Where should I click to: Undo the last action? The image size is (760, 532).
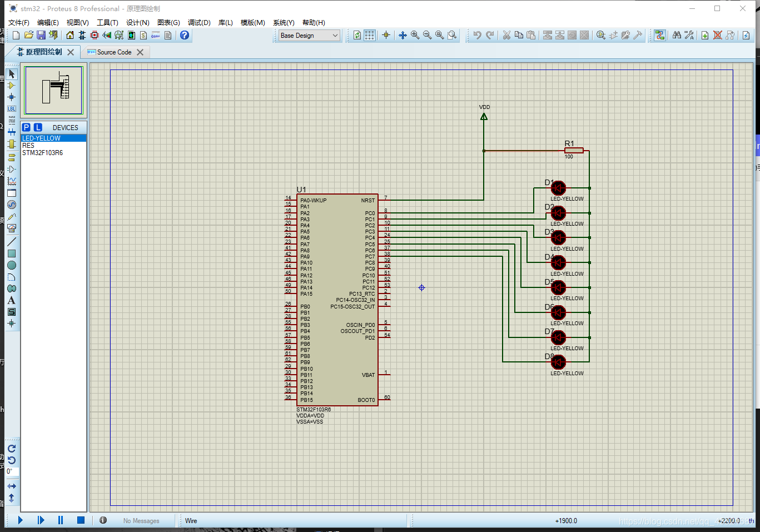[x=477, y=35]
